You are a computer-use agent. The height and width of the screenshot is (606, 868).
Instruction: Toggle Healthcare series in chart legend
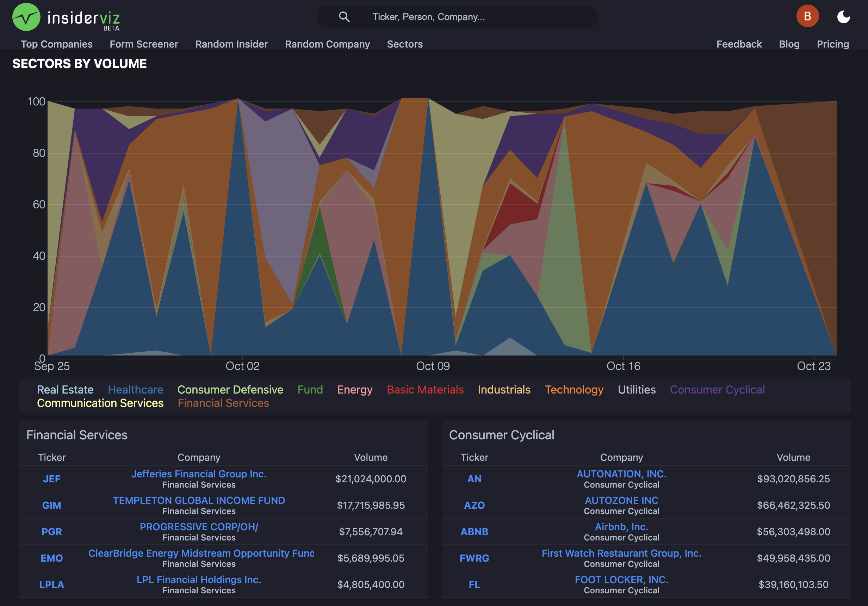[135, 389]
